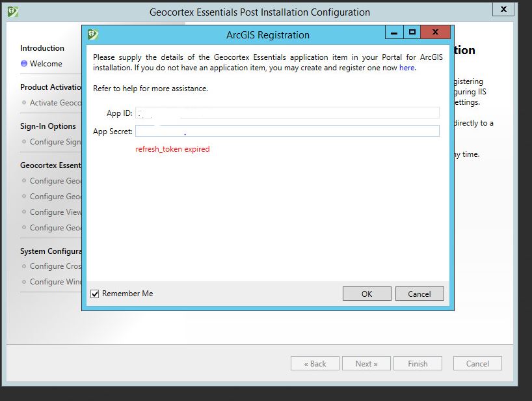Click the Finish button in the wizard

tap(418, 364)
